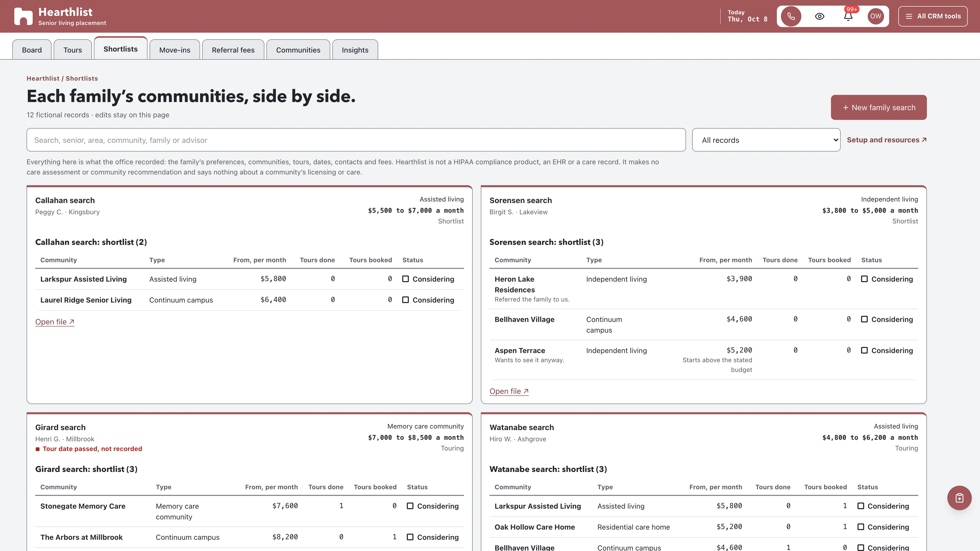This screenshot has width=980, height=551.
Task: Open the OW user avatar menu
Action: tap(875, 16)
